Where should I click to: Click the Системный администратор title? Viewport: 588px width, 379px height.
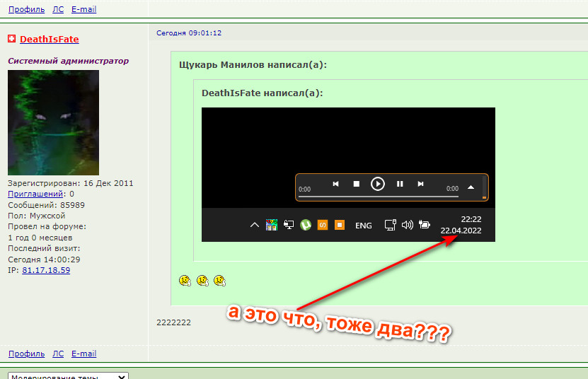pyautogui.click(x=68, y=61)
